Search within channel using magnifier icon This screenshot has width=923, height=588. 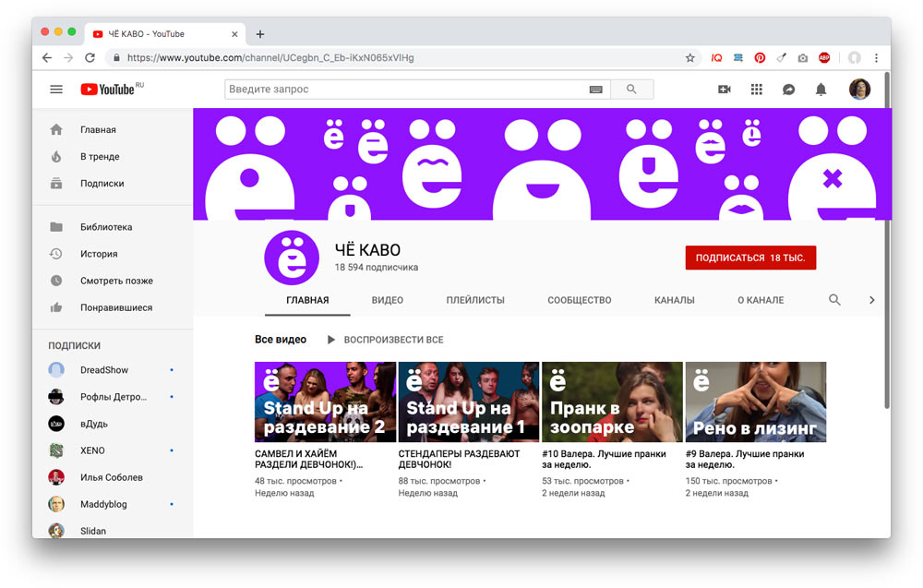834,300
